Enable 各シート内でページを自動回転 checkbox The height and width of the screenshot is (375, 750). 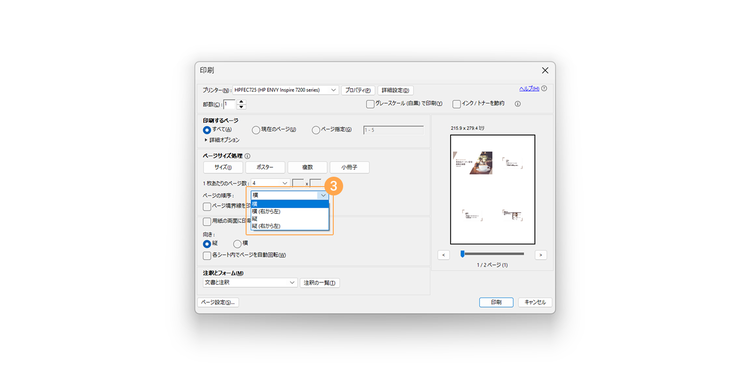point(207,255)
